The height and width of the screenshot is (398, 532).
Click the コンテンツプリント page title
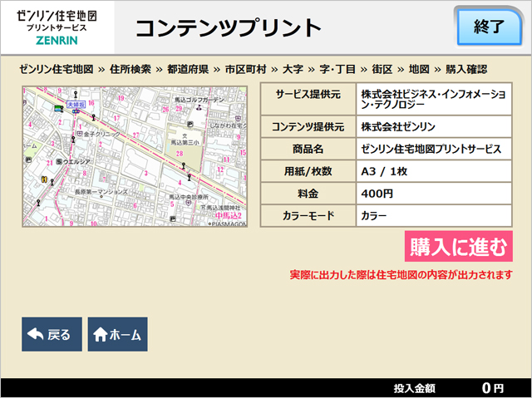click(x=229, y=27)
